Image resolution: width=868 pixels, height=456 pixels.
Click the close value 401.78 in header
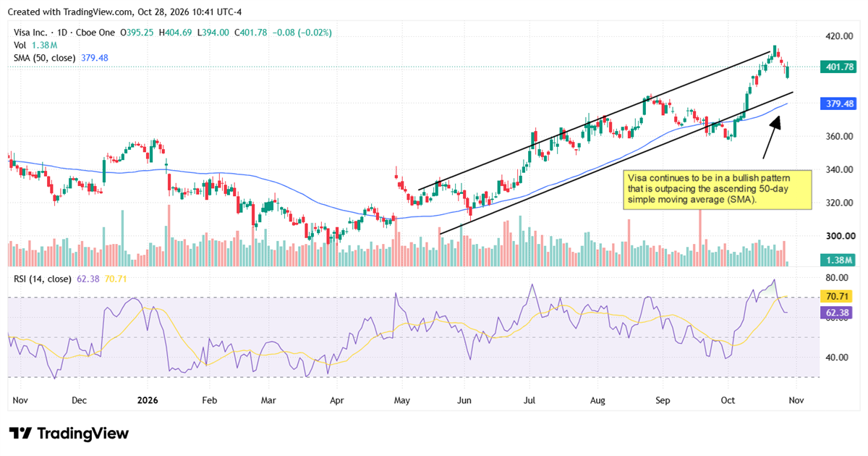254,33
